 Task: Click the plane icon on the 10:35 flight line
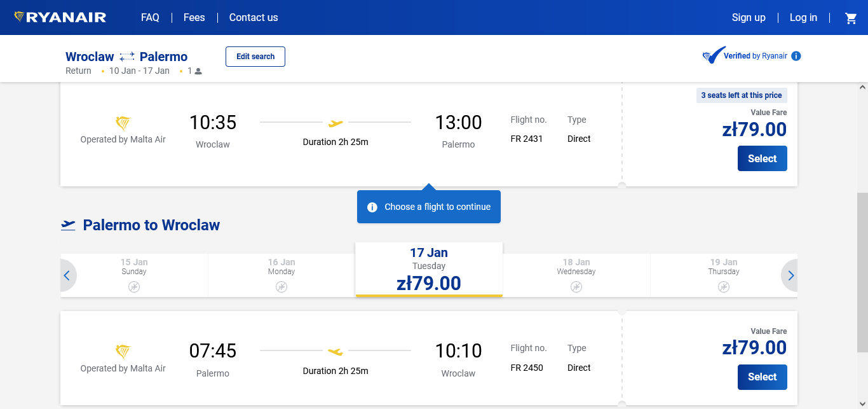[336, 123]
